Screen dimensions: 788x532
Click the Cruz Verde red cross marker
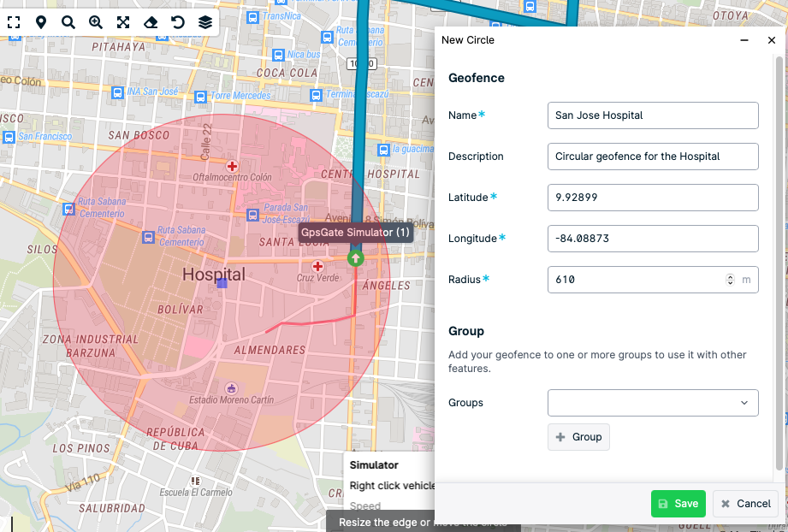[x=317, y=266]
